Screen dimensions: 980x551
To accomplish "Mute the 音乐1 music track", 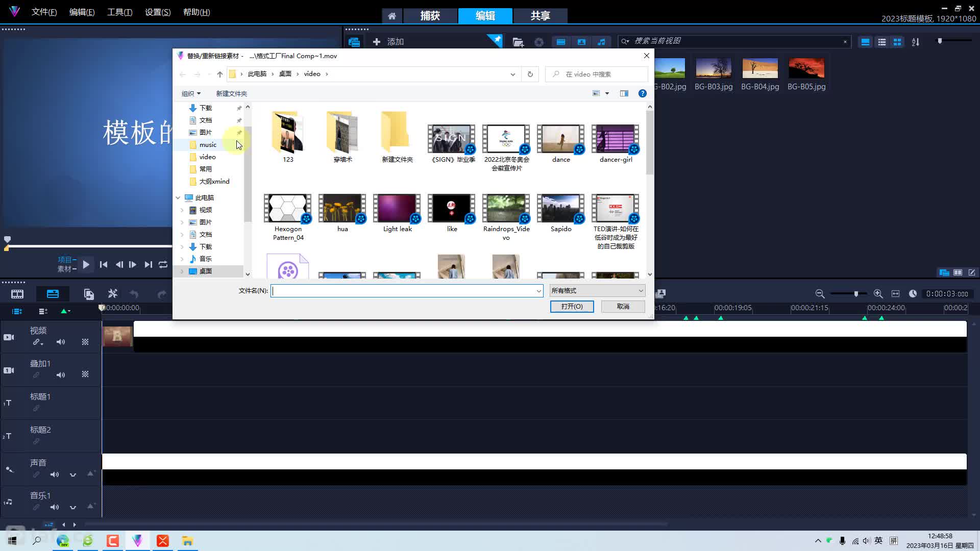I will 55,507.
